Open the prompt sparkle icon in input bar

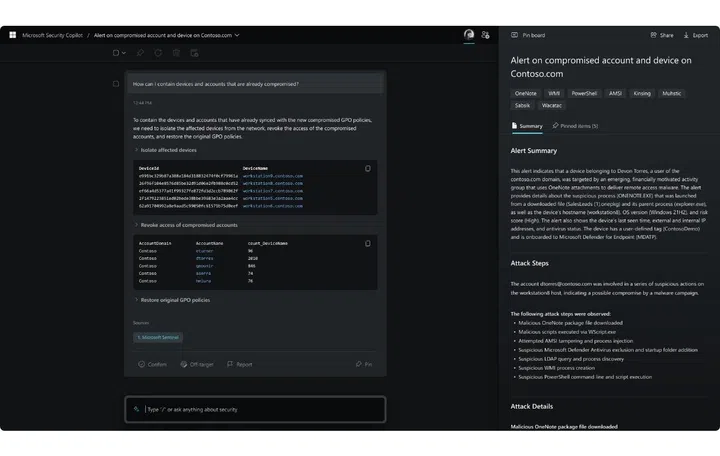point(137,409)
